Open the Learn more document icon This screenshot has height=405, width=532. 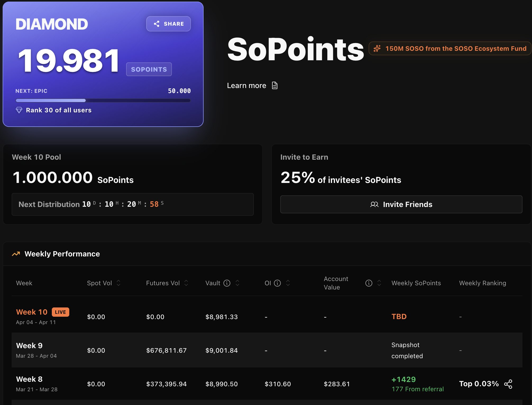pos(275,85)
